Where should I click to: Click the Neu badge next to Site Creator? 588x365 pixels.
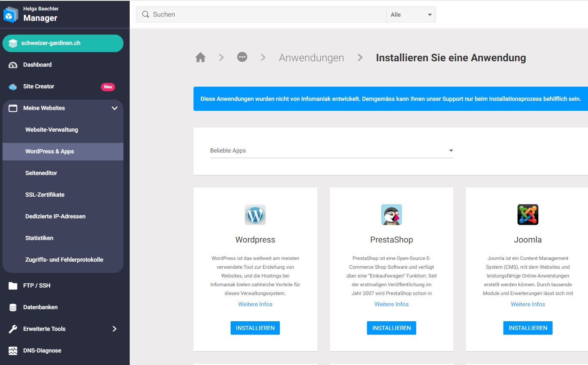(108, 87)
